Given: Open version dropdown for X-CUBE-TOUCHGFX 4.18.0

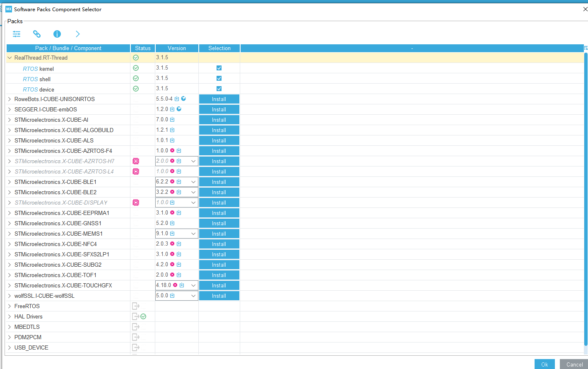Looking at the screenshot, I should click(x=193, y=285).
